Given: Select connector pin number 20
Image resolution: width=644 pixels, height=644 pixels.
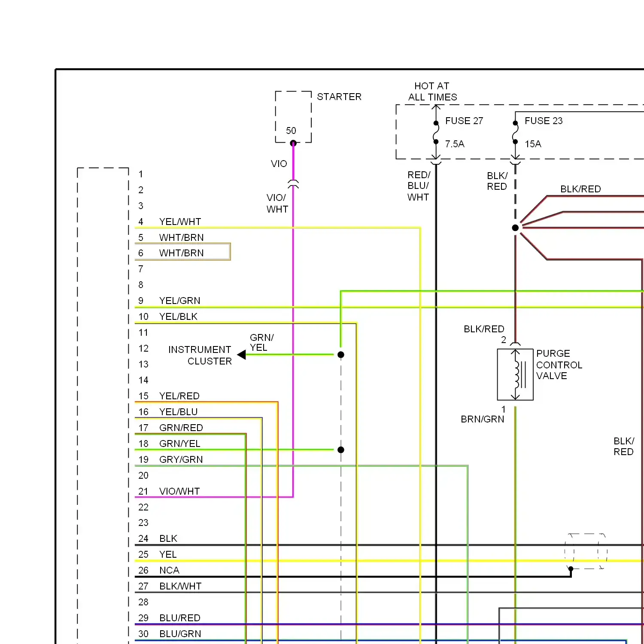Looking at the screenshot, I should click(143, 475).
